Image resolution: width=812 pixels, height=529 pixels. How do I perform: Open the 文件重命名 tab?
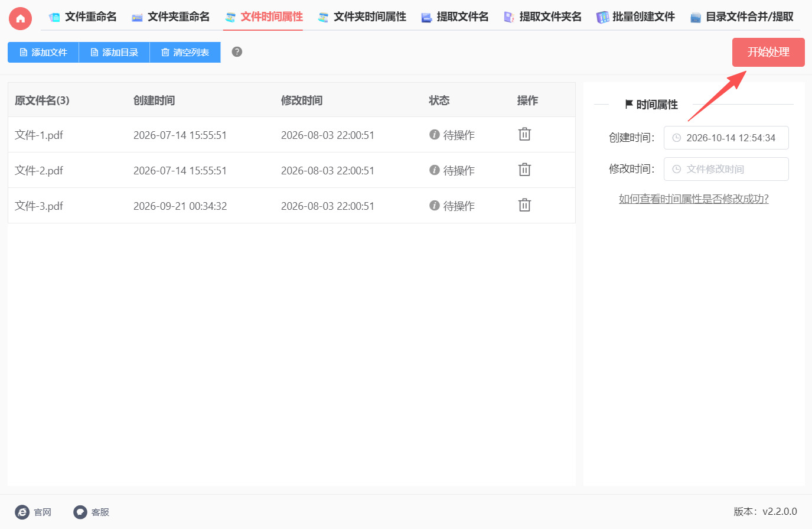(x=83, y=17)
